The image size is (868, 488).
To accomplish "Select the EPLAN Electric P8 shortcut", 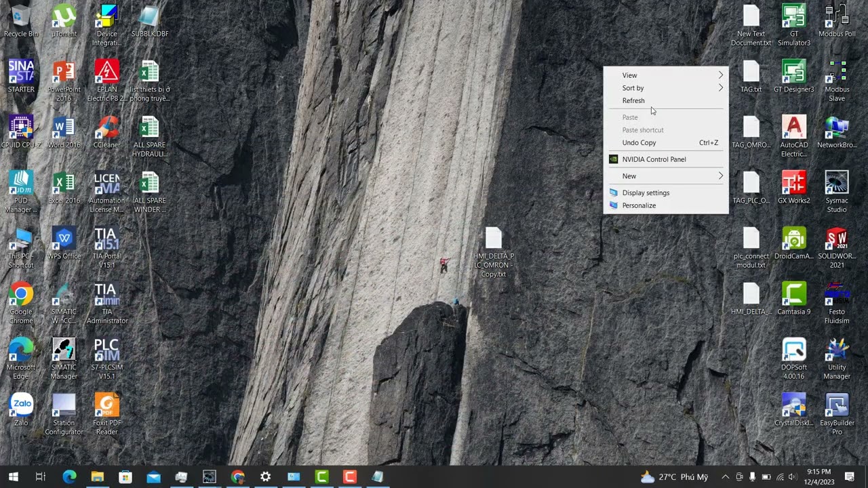I will coord(107,81).
